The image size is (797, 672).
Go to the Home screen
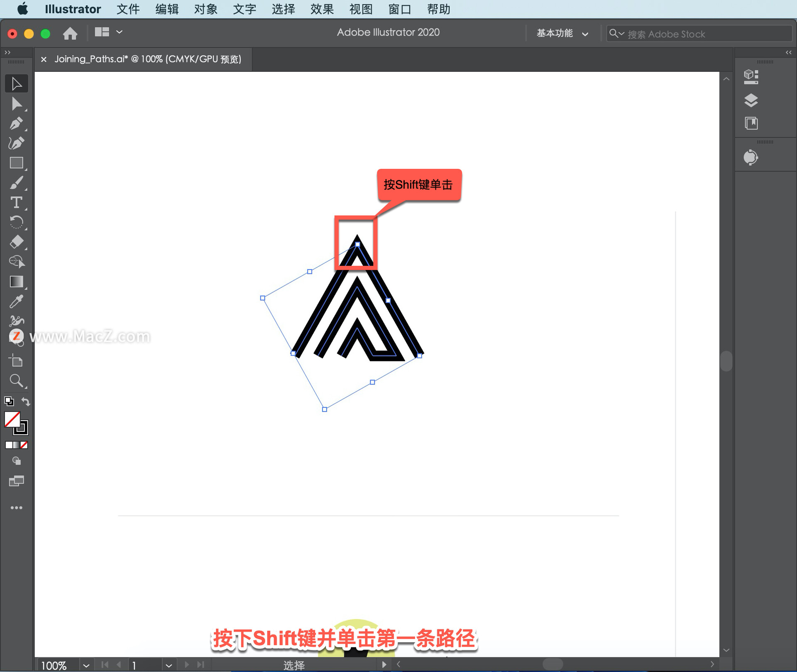coord(70,33)
